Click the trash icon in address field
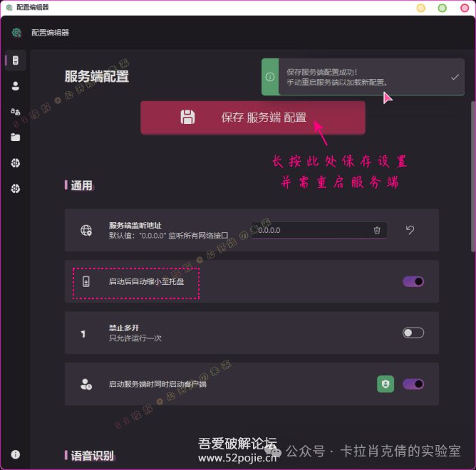Viewport: 476px width, 470px height. [377, 230]
